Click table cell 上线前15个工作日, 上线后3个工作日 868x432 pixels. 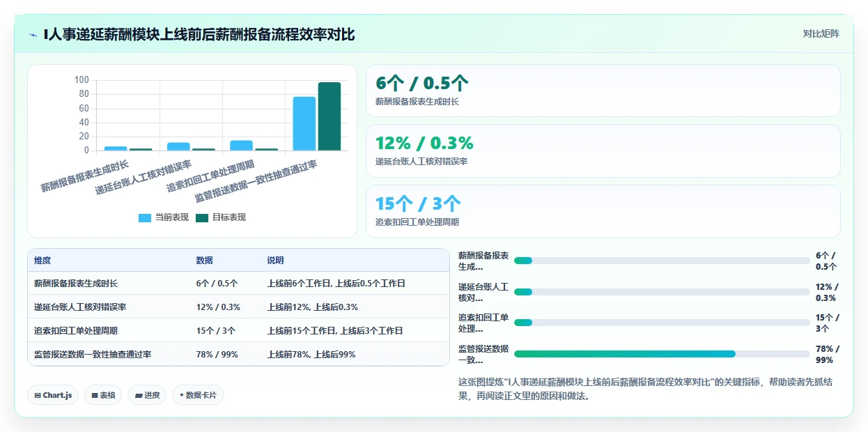335,331
